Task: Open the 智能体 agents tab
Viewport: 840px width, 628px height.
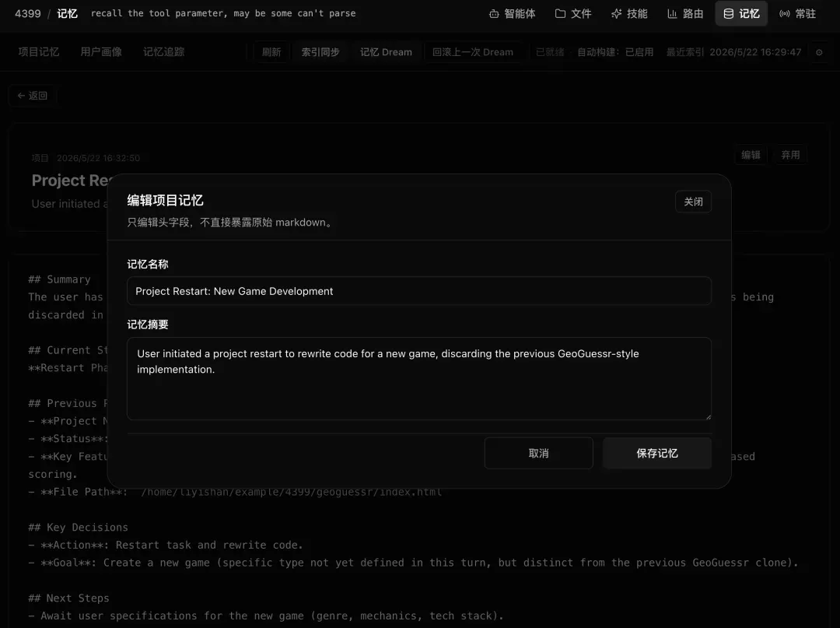Action: pyautogui.click(x=512, y=13)
